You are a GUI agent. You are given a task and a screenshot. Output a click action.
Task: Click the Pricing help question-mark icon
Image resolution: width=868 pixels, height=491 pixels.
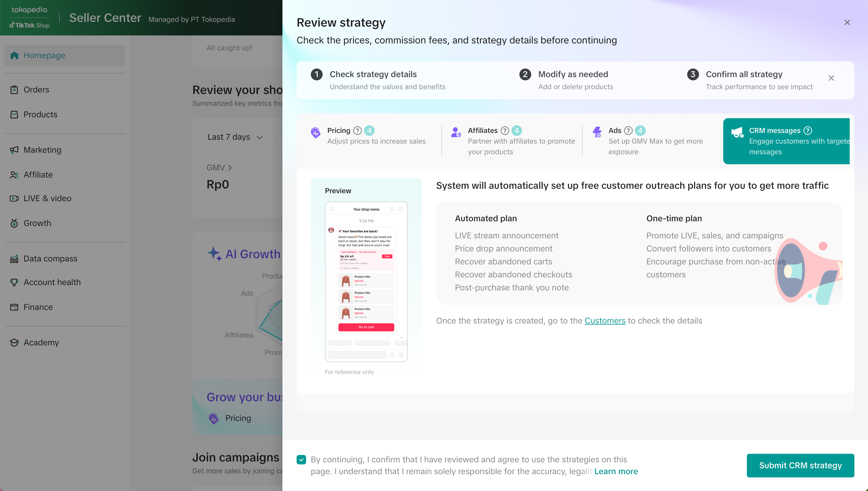coord(357,131)
